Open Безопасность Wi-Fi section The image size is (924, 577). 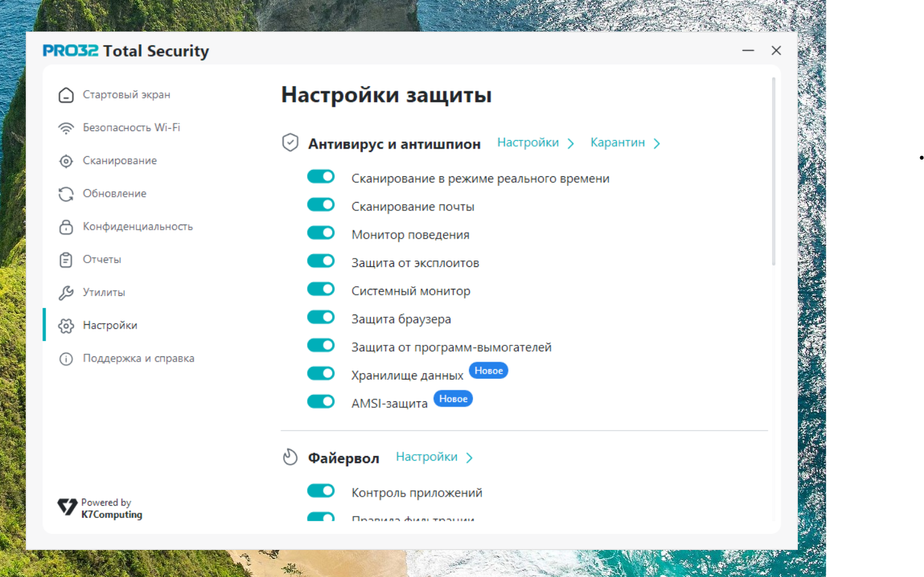[131, 127]
